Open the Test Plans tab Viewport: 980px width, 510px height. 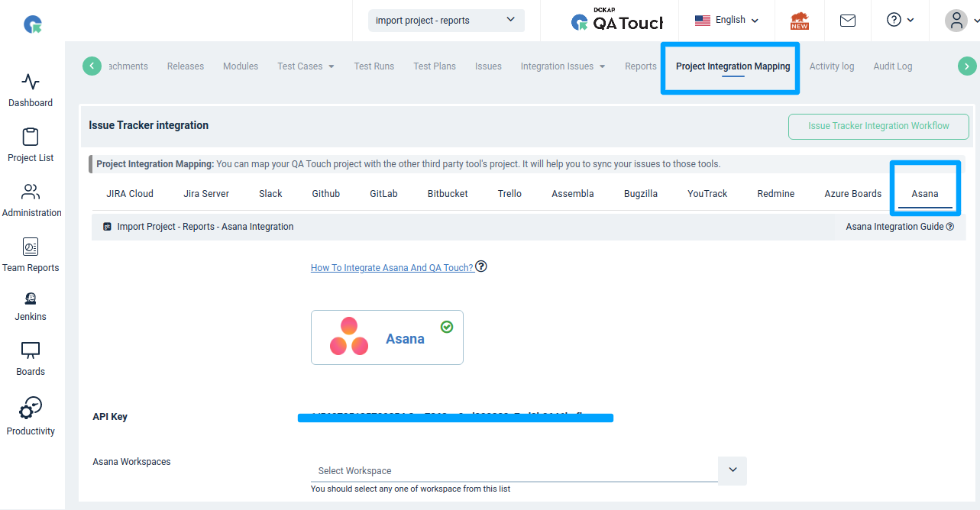[435, 66]
